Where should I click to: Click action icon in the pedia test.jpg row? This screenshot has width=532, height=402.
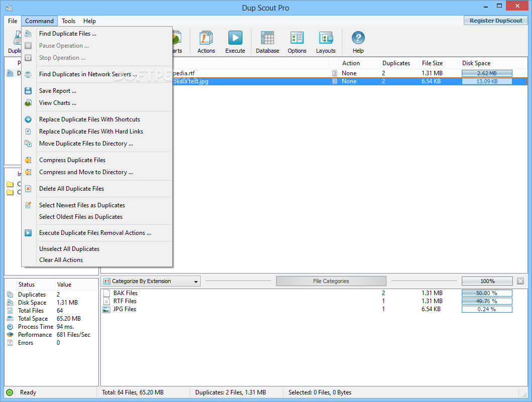(335, 81)
